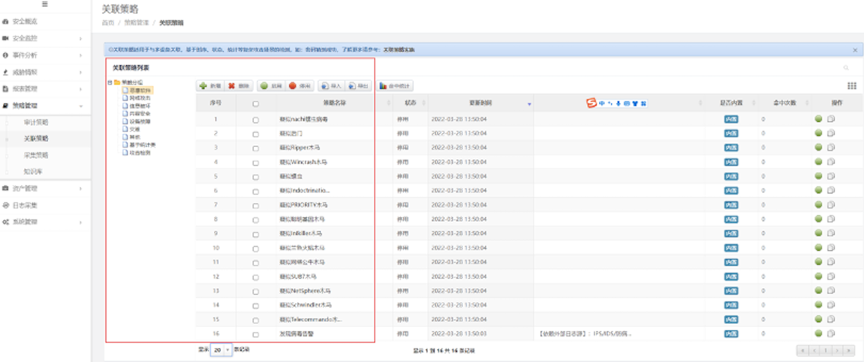
Task: Click the red circle Disable (停用) toolbar button
Action: pos(300,86)
